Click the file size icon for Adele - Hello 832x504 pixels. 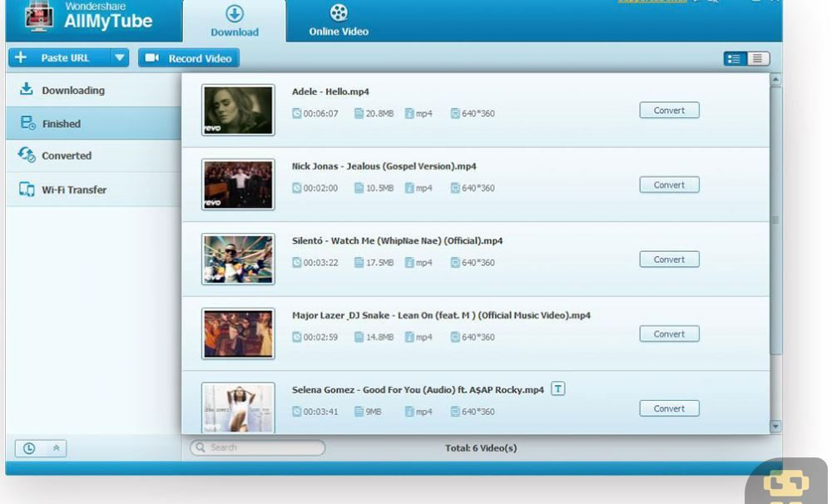point(359,113)
